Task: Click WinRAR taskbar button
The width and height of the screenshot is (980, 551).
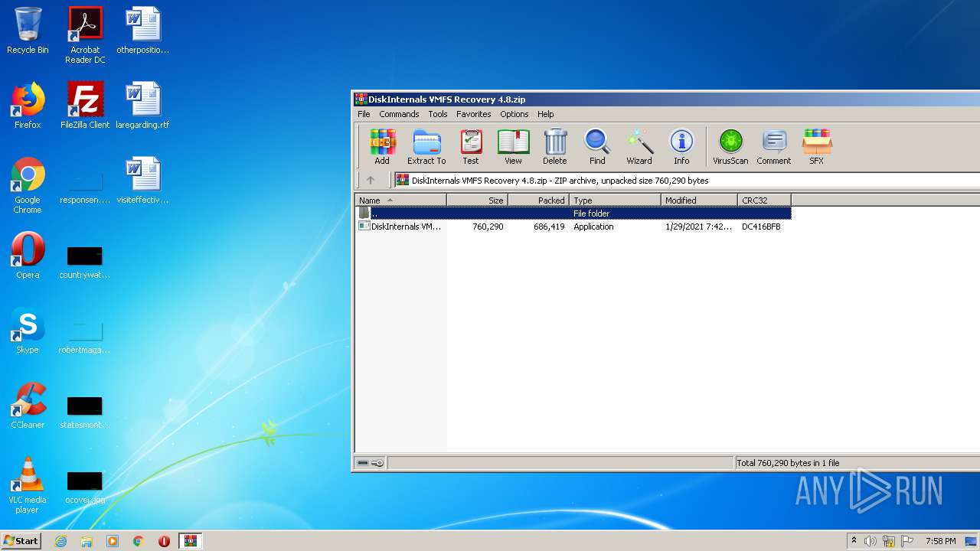Action: pyautogui.click(x=191, y=541)
